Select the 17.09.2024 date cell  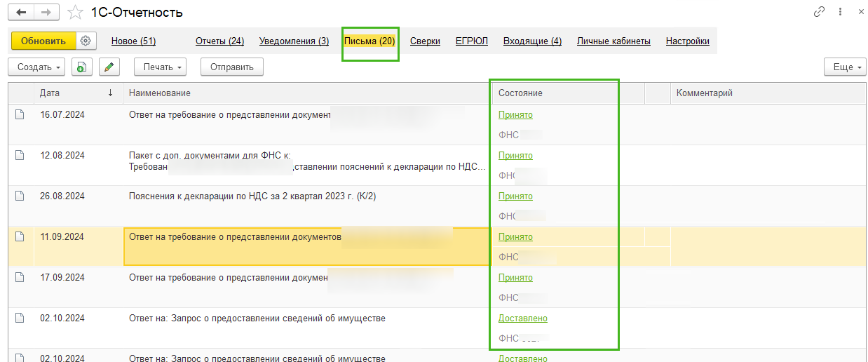pyautogui.click(x=62, y=277)
